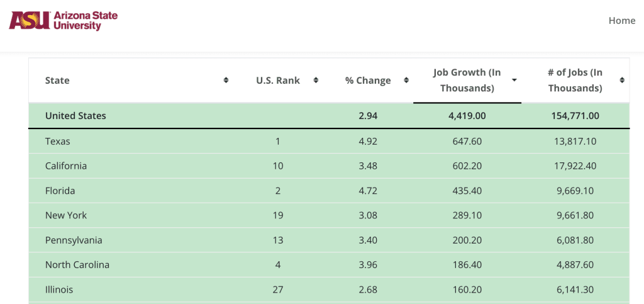Select the Pennsylvania row
The width and height of the screenshot is (644, 304).
point(329,240)
